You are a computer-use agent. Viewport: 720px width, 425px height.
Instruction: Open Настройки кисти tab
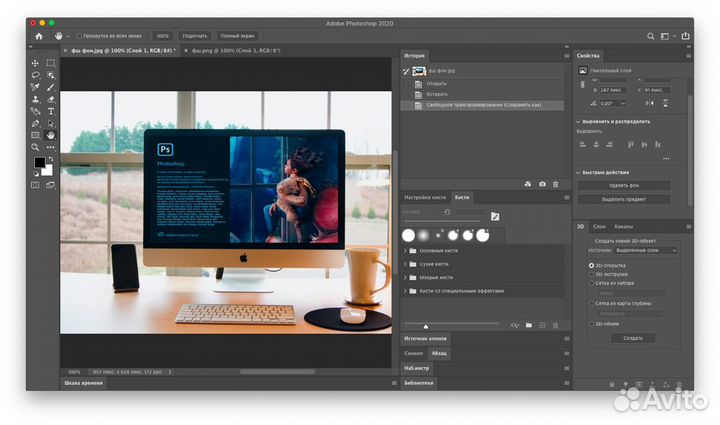[x=425, y=197]
